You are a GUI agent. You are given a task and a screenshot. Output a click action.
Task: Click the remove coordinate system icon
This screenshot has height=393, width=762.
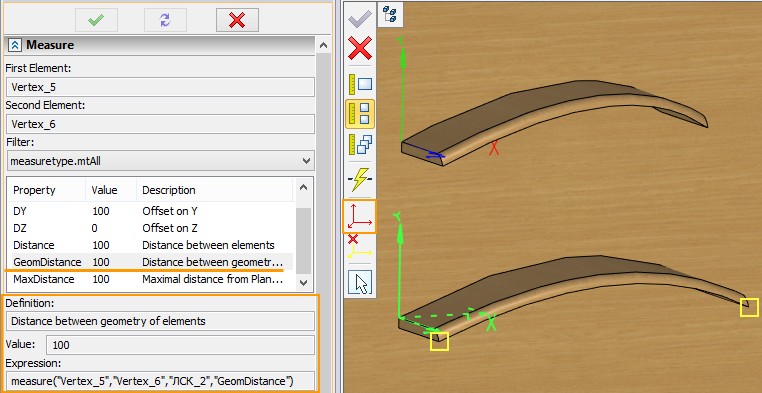(x=360, y=246)
